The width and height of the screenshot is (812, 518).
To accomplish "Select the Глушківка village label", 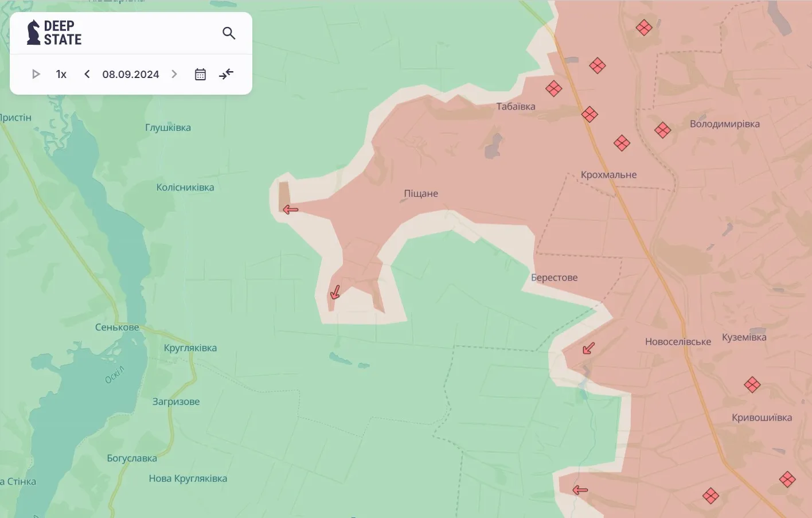I will click(168, 128).
